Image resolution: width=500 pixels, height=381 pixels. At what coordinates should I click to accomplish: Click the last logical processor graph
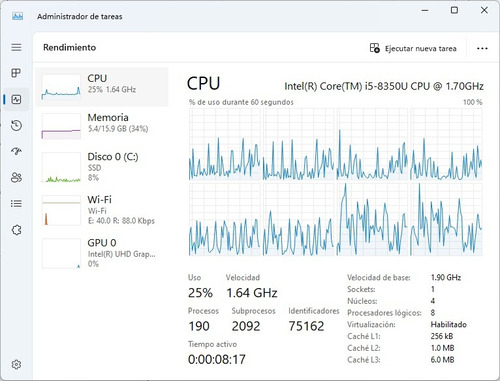tap(446, 219)
